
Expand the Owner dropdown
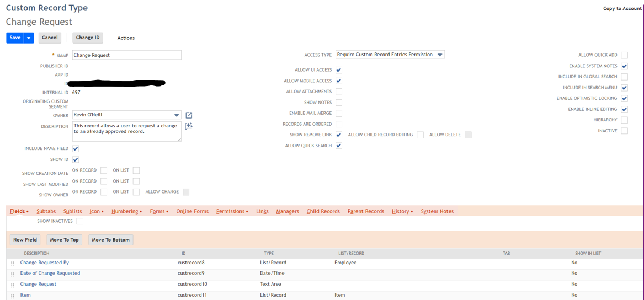(177, 115)
